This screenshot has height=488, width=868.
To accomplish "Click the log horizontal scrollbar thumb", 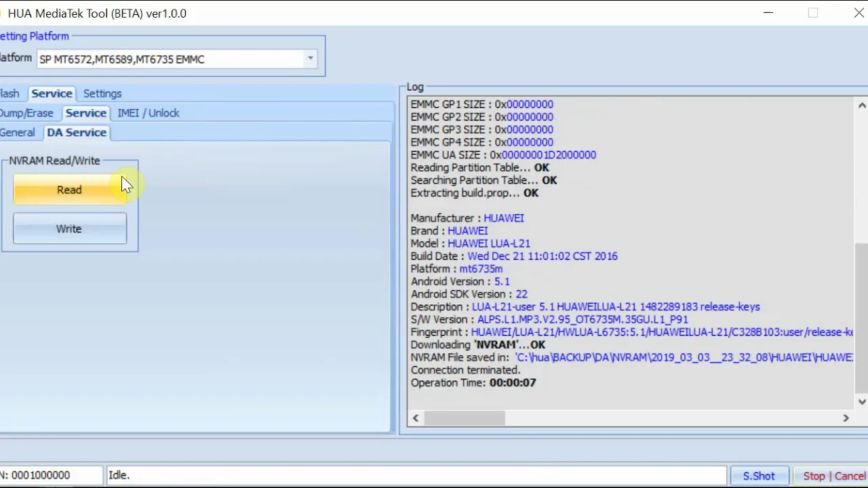I will point(465,418).
